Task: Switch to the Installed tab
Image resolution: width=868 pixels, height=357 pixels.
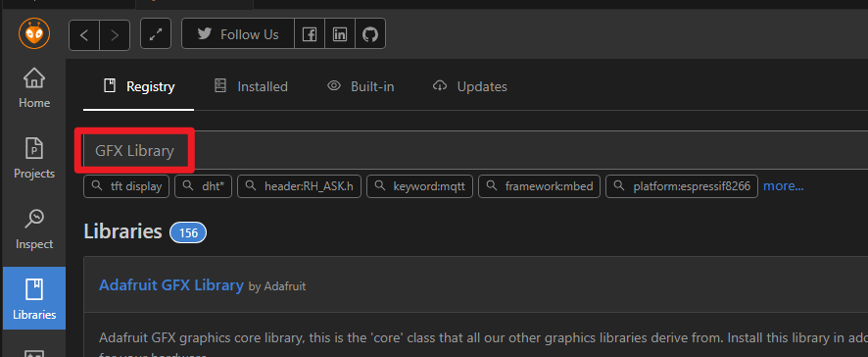Action: tap(251, 86)
